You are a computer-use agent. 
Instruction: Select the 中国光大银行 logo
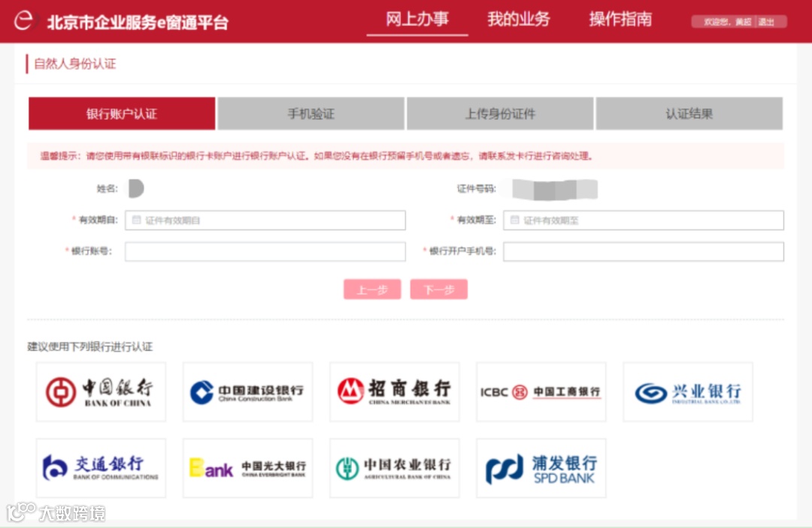(x=247, y=468)
